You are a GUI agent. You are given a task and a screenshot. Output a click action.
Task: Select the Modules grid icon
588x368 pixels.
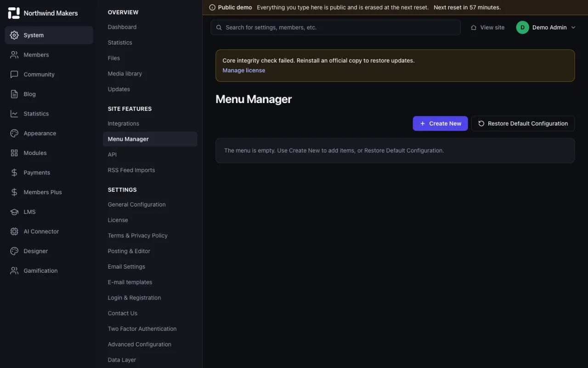pos(14,153)
